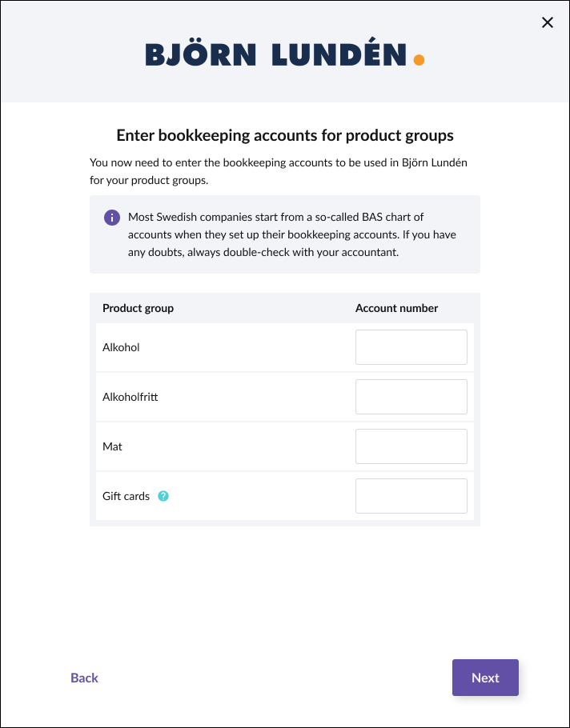
Task: Select the Alkohol product group label
Action: [121, 347]
